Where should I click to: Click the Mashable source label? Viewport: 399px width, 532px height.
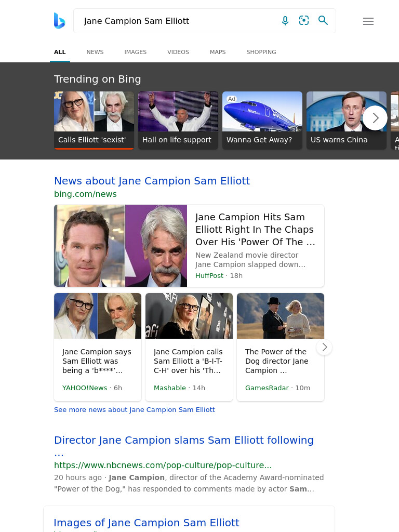tap(170, 388)
